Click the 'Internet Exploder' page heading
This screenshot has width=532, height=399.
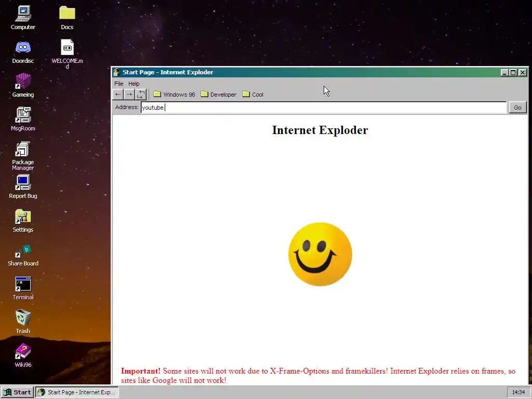pyautogui.click(x=320, y=130)
